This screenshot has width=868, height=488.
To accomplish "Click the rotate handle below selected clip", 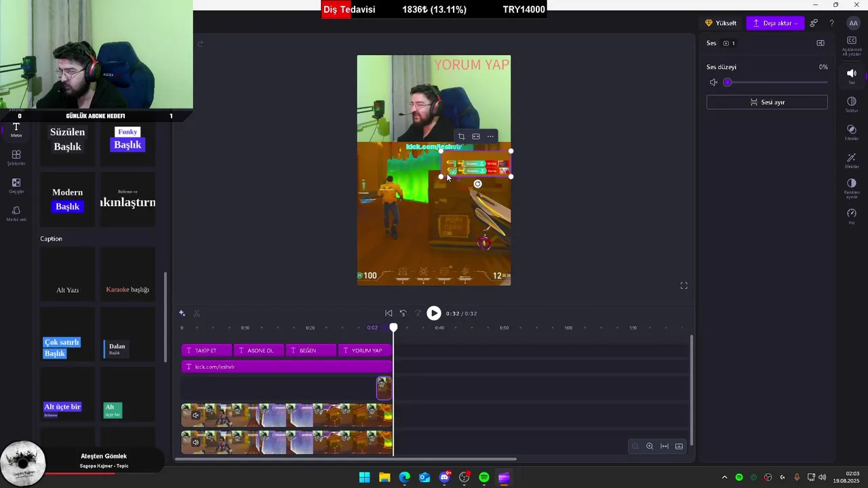I will tap(477, 184).
